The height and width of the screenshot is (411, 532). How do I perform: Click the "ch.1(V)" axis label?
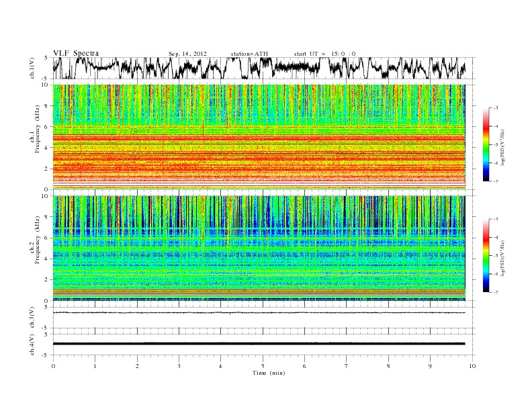coord(32,68)
